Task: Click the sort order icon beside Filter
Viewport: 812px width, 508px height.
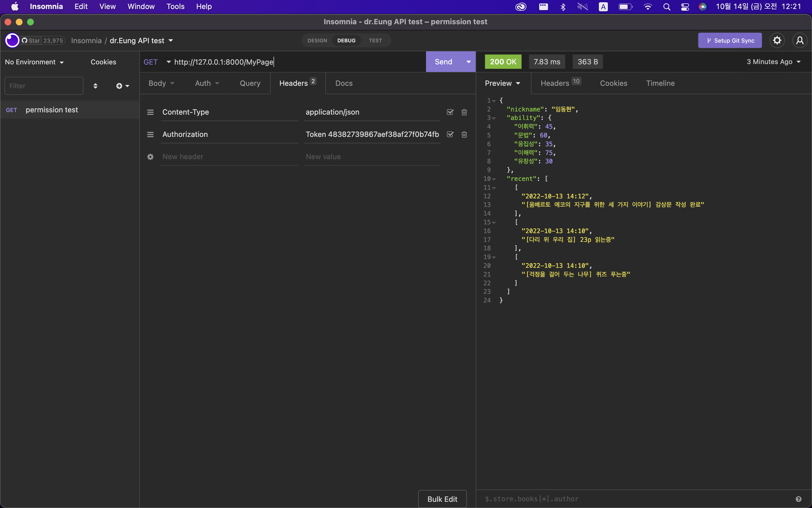Action: click(x=95, y=86)
